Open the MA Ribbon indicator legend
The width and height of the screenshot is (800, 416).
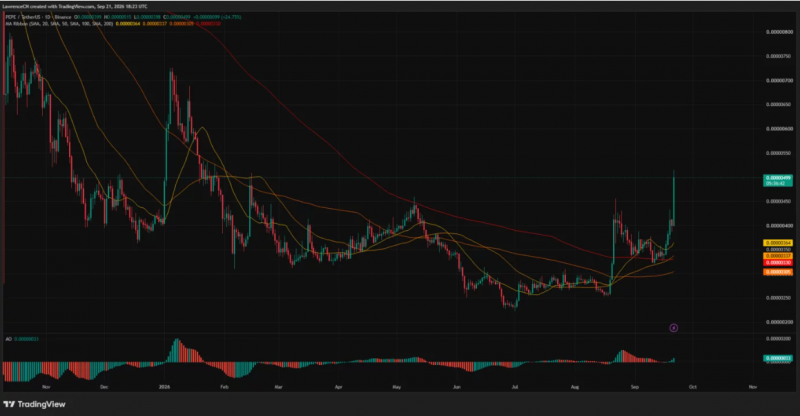[59, 23]
